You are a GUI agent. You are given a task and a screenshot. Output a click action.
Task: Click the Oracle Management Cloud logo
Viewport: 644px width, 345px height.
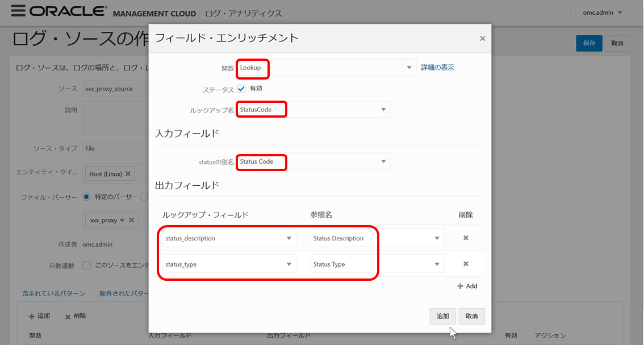tap(112, 13)
